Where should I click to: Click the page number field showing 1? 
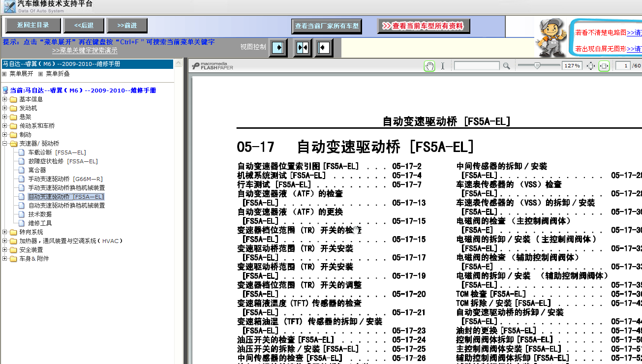(623, 66)
